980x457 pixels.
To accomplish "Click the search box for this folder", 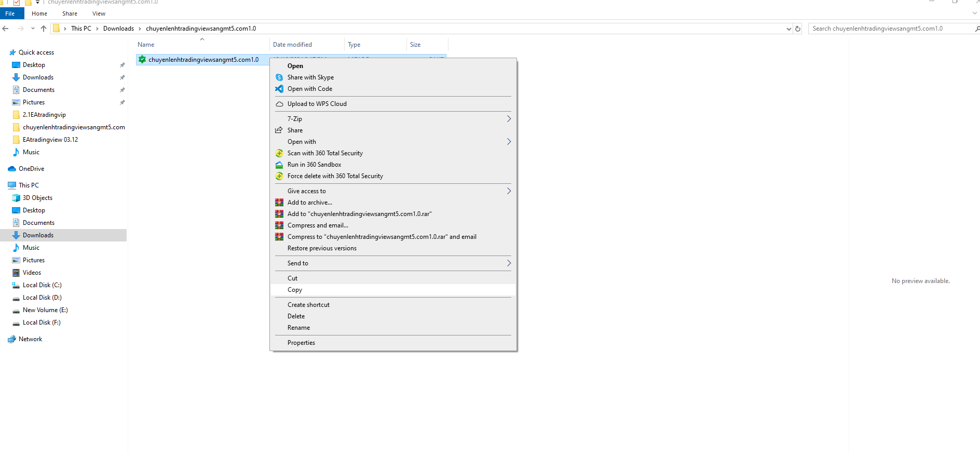I will point(890,29).
